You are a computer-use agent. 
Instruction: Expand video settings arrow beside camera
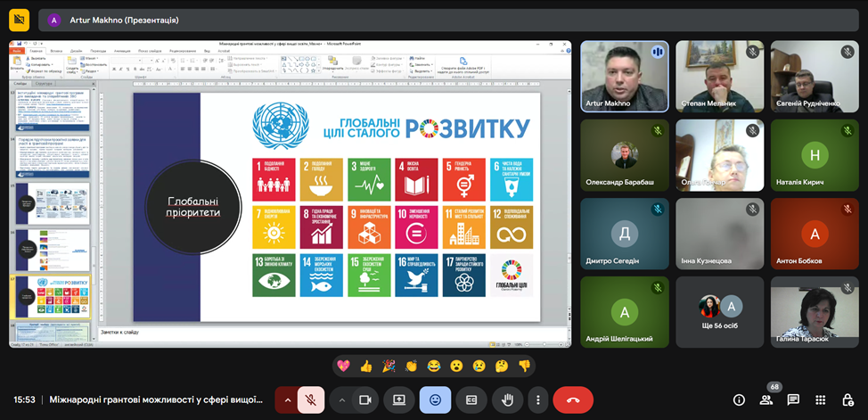coord(342,399)
